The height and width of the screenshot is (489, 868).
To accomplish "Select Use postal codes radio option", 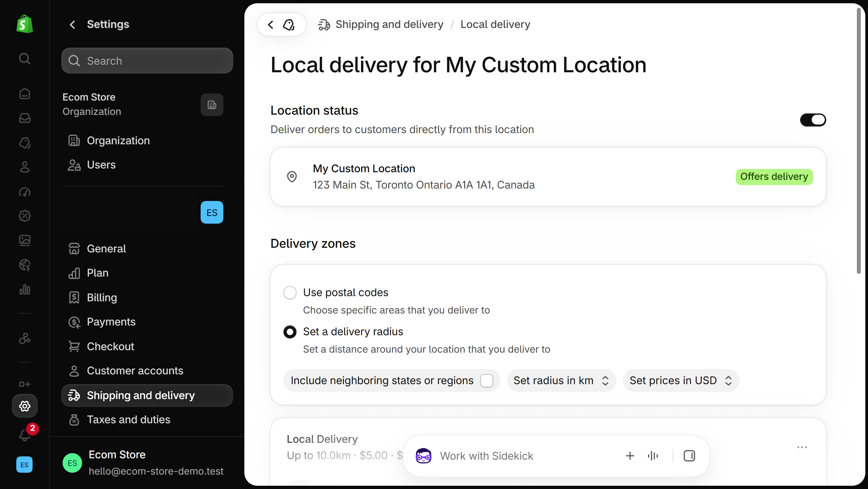I will coord(290,293).
